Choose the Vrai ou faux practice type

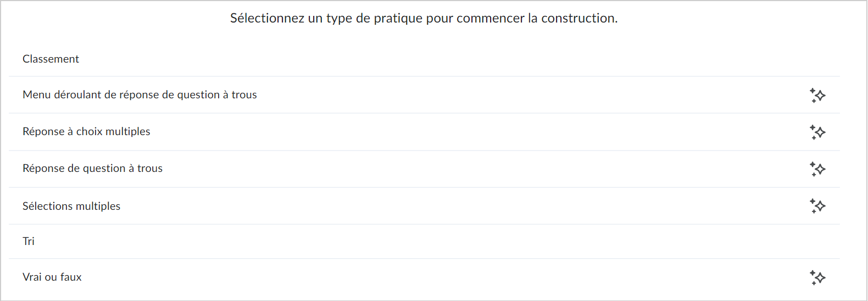(424, 277)
